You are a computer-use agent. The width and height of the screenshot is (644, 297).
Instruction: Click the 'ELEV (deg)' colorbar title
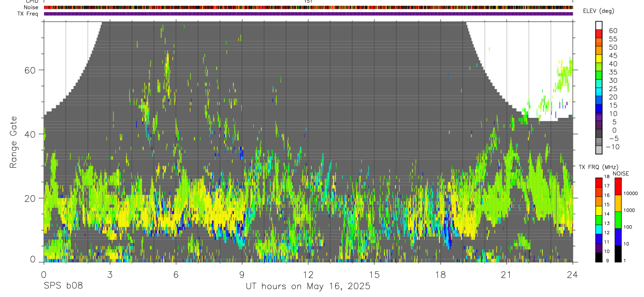(x=598, y=11)
